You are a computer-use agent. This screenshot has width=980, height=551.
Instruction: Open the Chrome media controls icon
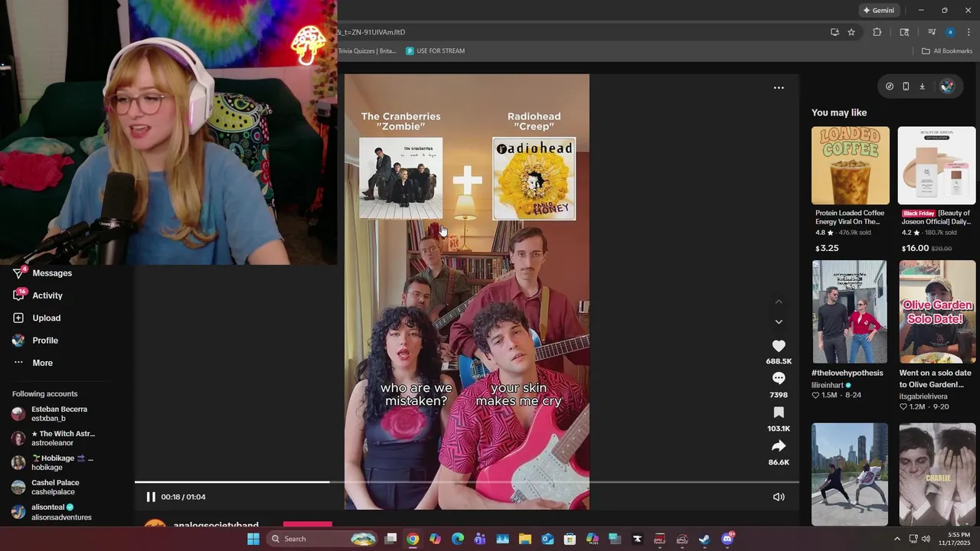click(932, 32)
